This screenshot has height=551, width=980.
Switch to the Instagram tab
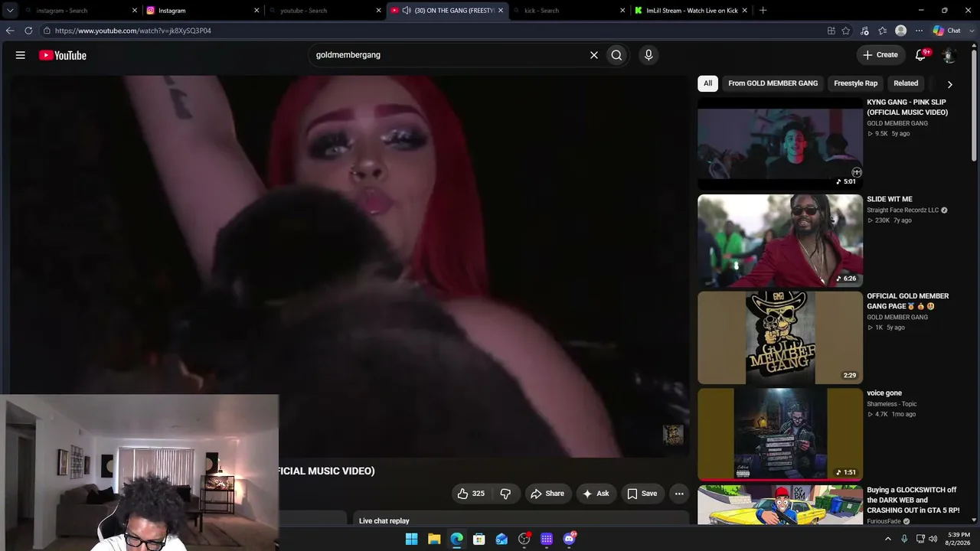[203, 11]
